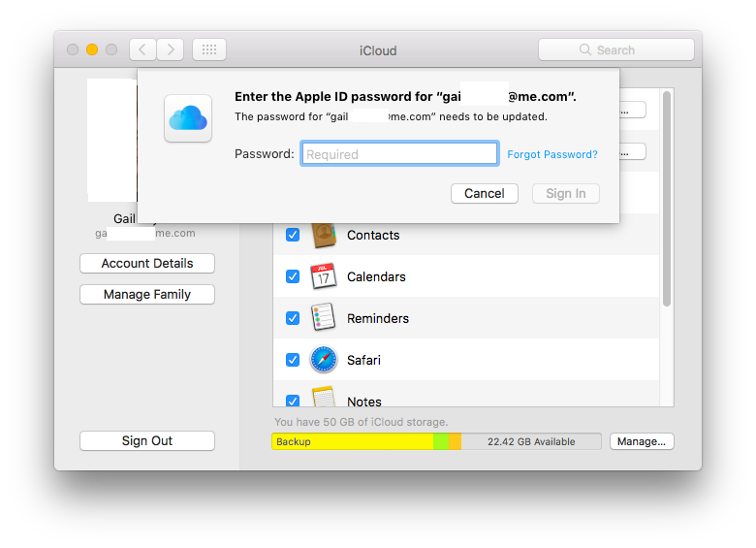Viewport: 756px width, 548px height.
Task: Click the Reminders label
Action: [x=378, y=318]
